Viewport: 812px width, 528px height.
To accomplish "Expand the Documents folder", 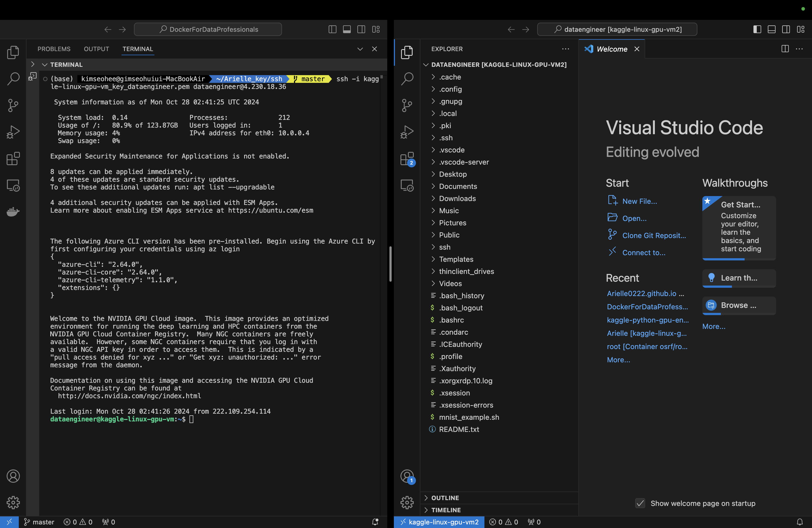I will click(499, 186).
